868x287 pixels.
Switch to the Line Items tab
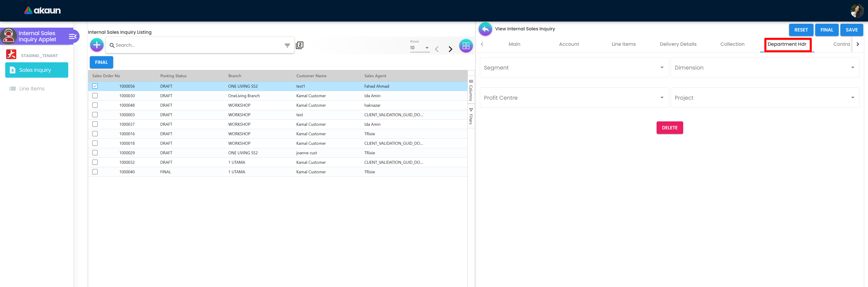(623, 44)
